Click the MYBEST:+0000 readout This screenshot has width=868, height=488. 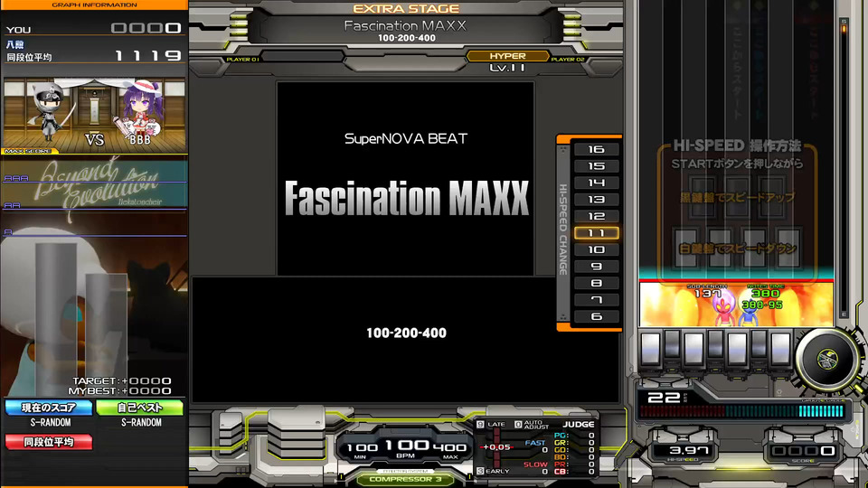coord(120,390)
